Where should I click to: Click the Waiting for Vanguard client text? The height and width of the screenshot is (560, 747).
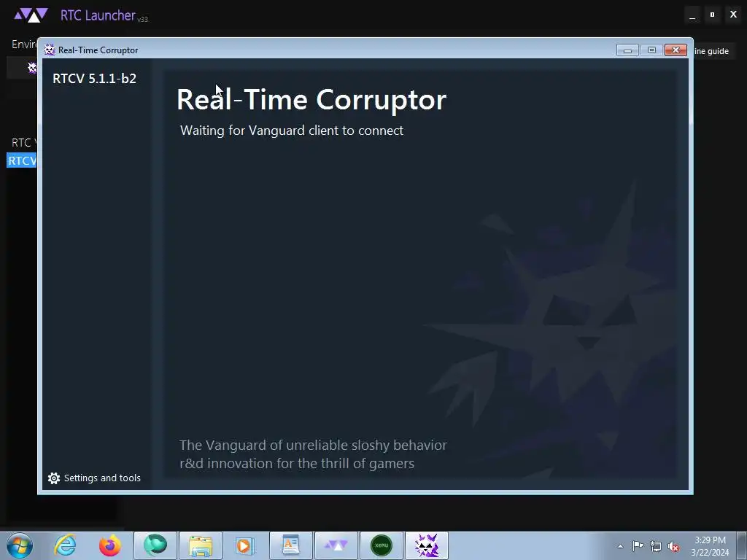[x=292, y=131]
